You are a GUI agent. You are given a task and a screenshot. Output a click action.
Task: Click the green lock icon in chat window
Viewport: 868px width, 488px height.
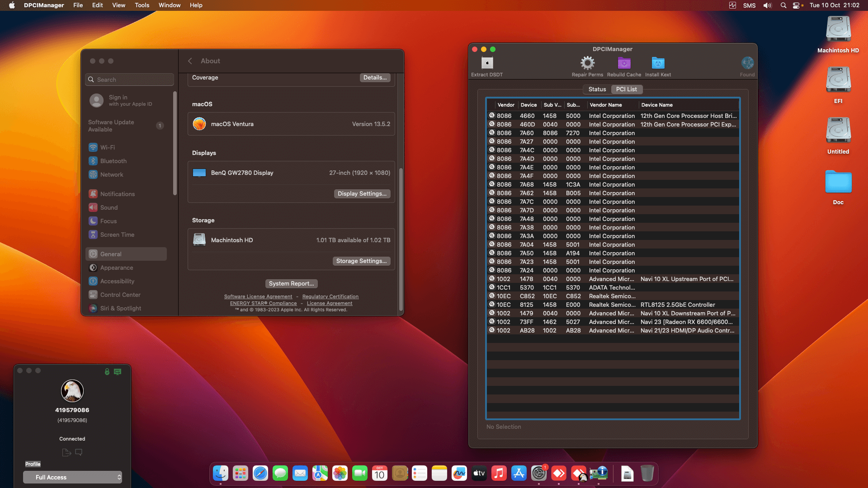pos(107,371)
